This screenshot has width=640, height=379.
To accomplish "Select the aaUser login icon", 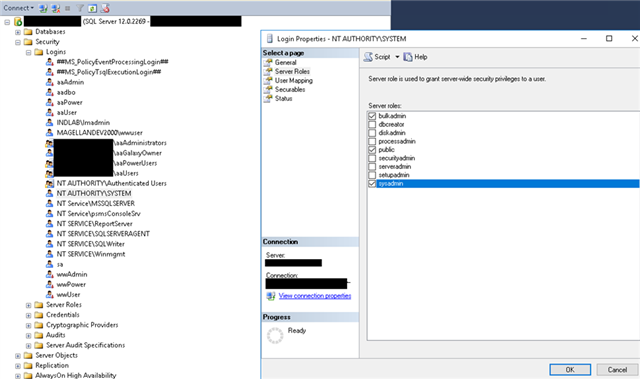I will tap(49, 113).
